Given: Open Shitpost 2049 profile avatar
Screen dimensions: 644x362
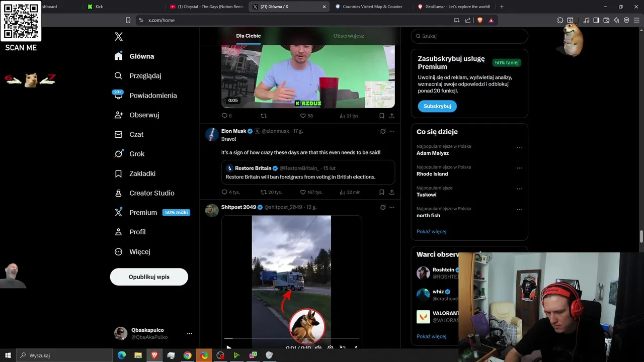Looking at the screenshot, I should pos(212,210).
